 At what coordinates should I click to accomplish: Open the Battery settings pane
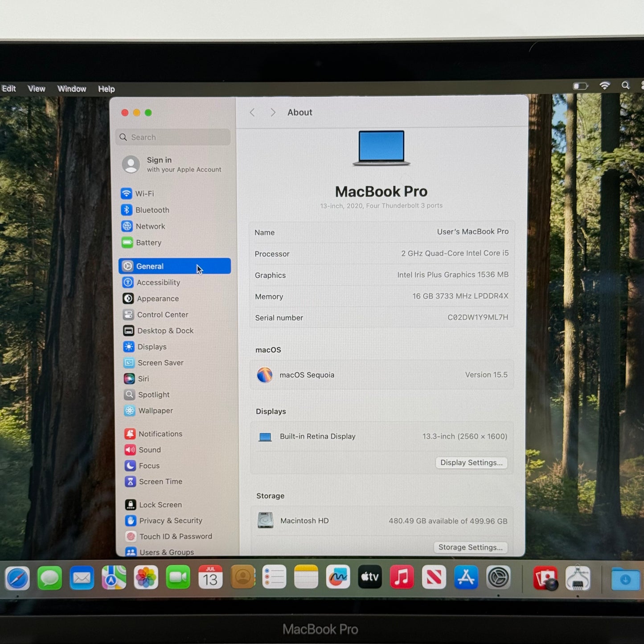pyautogui.click(x=174, y=242)
